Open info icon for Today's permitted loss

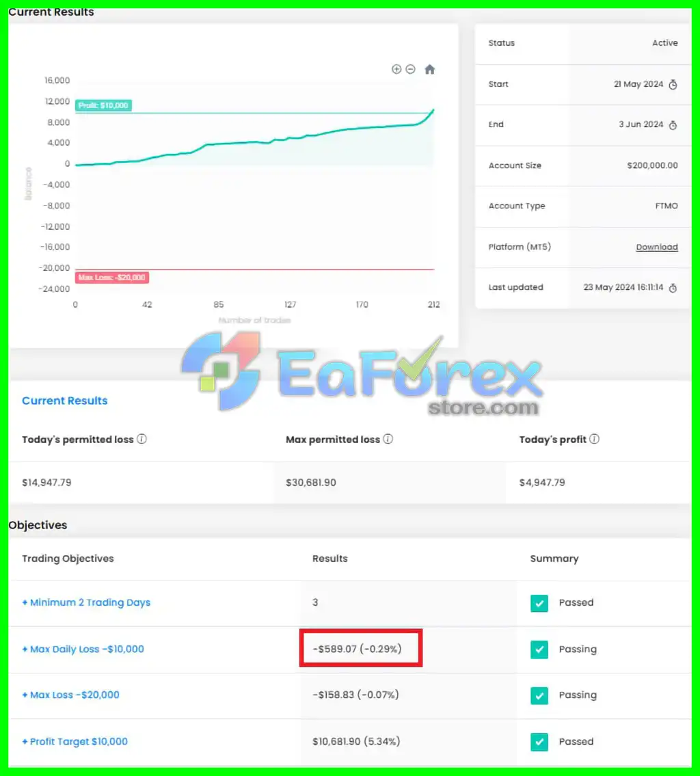(142, 439)
